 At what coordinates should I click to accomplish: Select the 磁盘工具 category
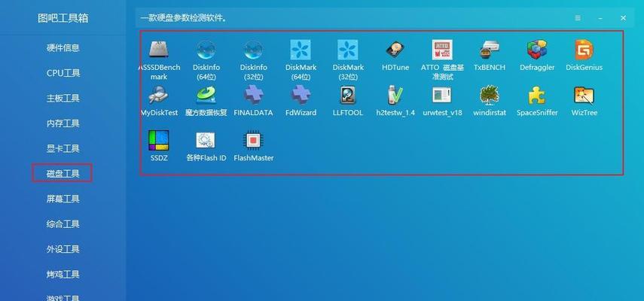tap(63, 174)
